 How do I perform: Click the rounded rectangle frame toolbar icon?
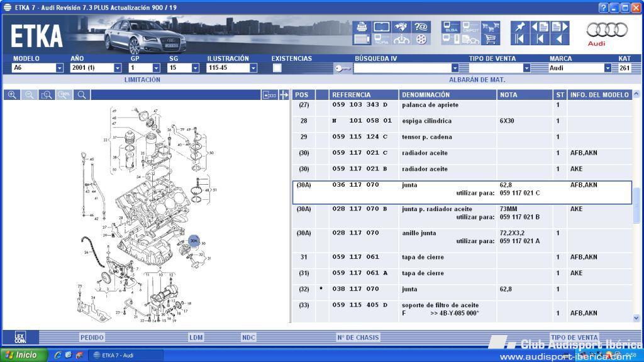[382, 27]
